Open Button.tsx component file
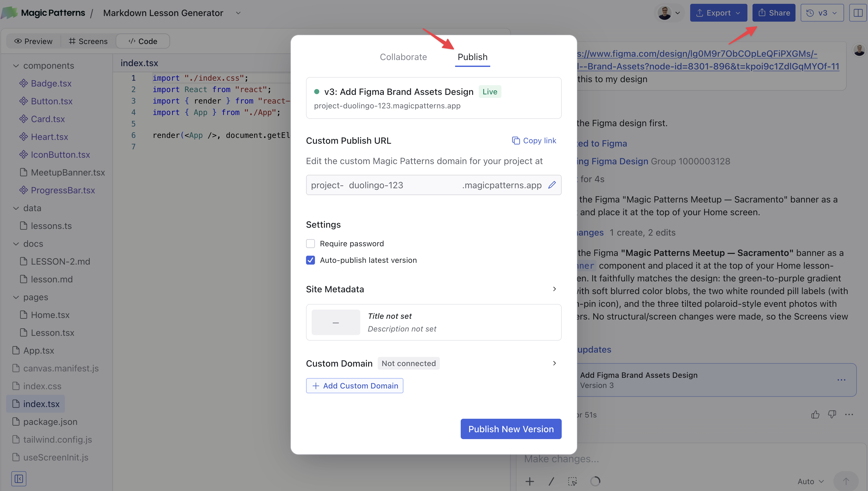Image resolution: width=868 pixels, height=491 pixels. click(52, 101)
